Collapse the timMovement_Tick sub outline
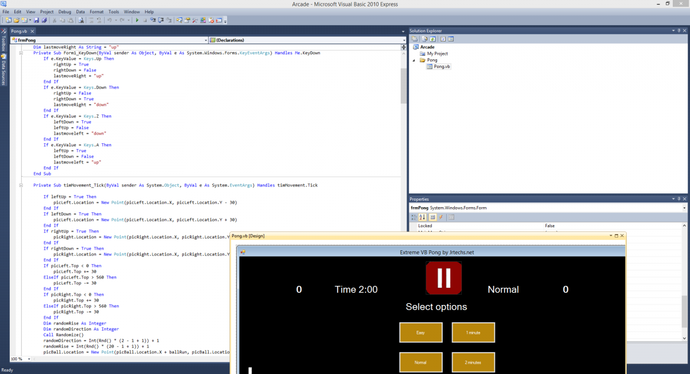 point(21,185)
